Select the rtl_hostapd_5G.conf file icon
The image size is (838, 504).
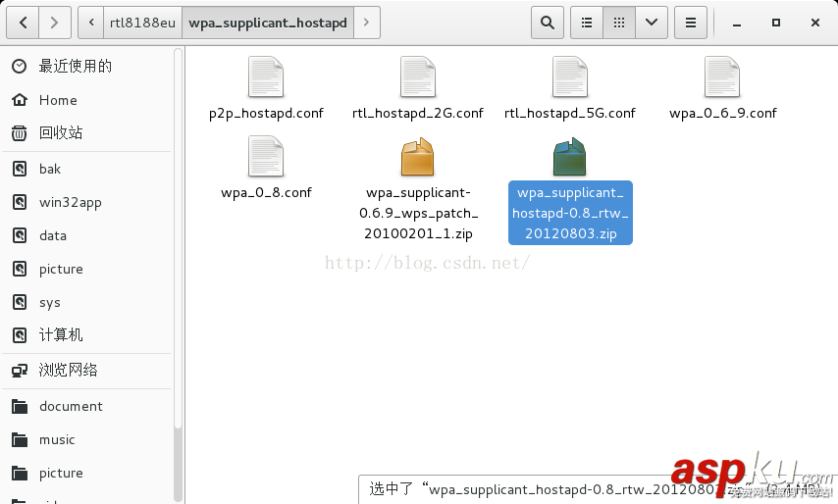coord(570,76)
